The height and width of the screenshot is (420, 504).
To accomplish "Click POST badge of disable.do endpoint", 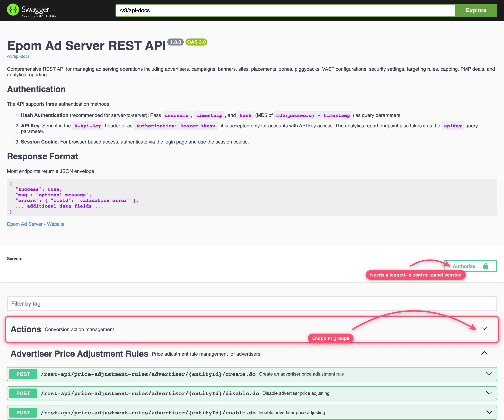I will [x=23, y=393].
